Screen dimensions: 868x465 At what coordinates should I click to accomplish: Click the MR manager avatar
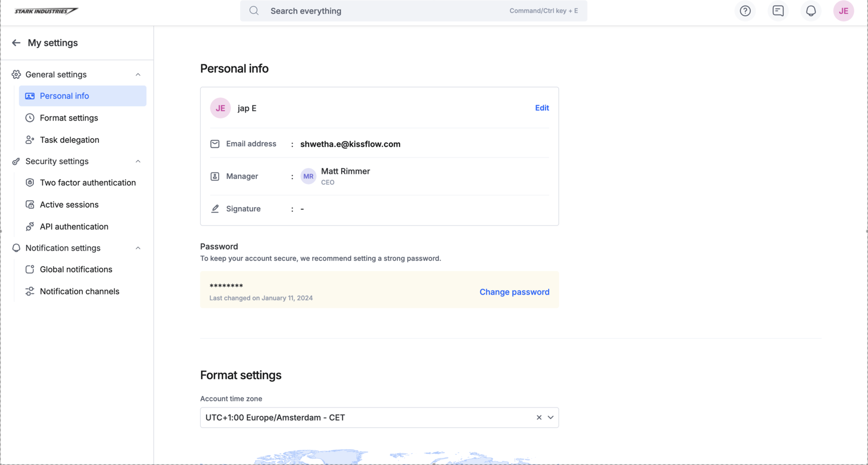click(x=308, y=177)
